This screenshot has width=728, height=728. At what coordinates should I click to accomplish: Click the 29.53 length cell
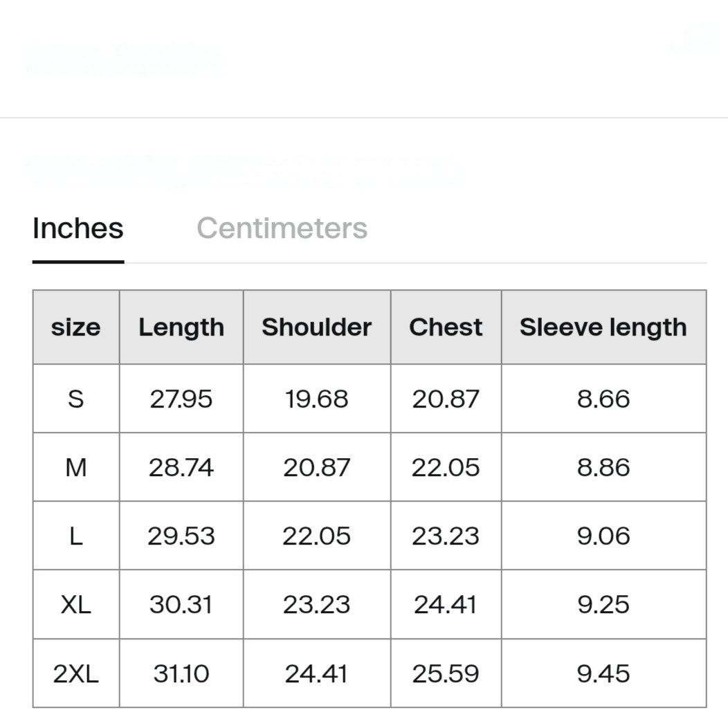[181, 536]
